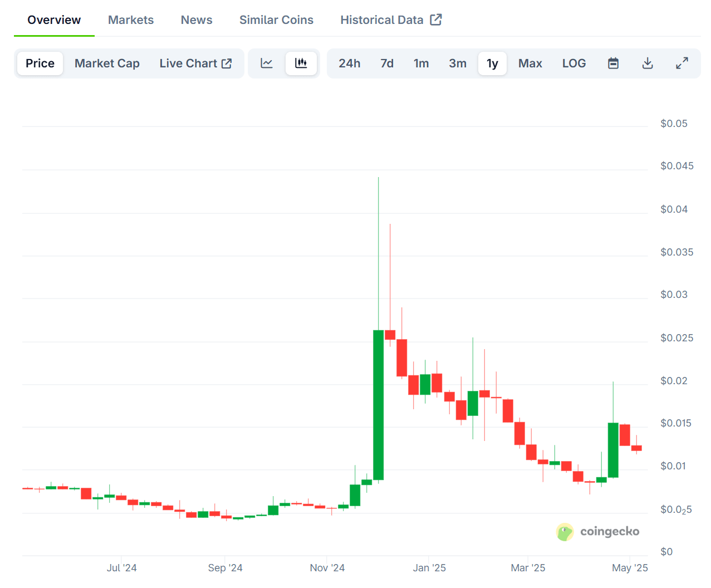Download chart data icon
711x588 pixels.
click(x=648, y=63)
